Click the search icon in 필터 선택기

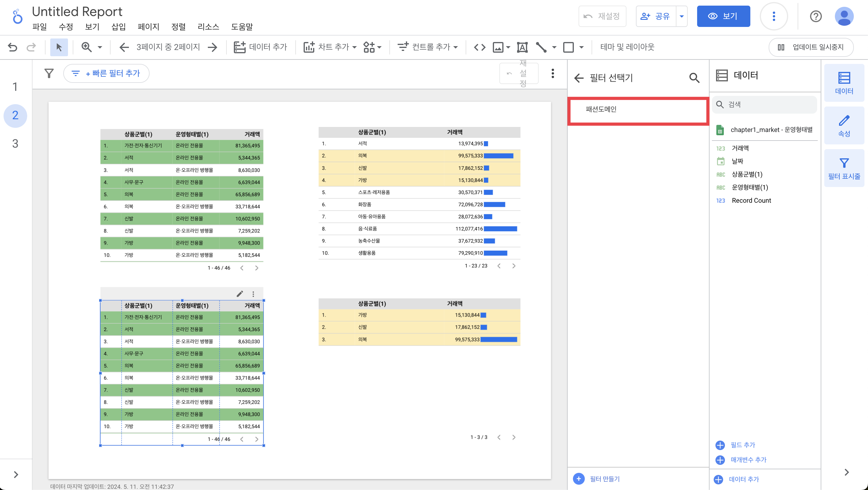(x=694, y=78)
